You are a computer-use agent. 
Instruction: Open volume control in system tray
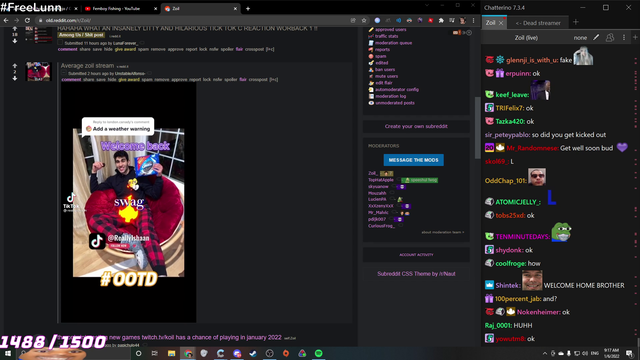point(585,353)
